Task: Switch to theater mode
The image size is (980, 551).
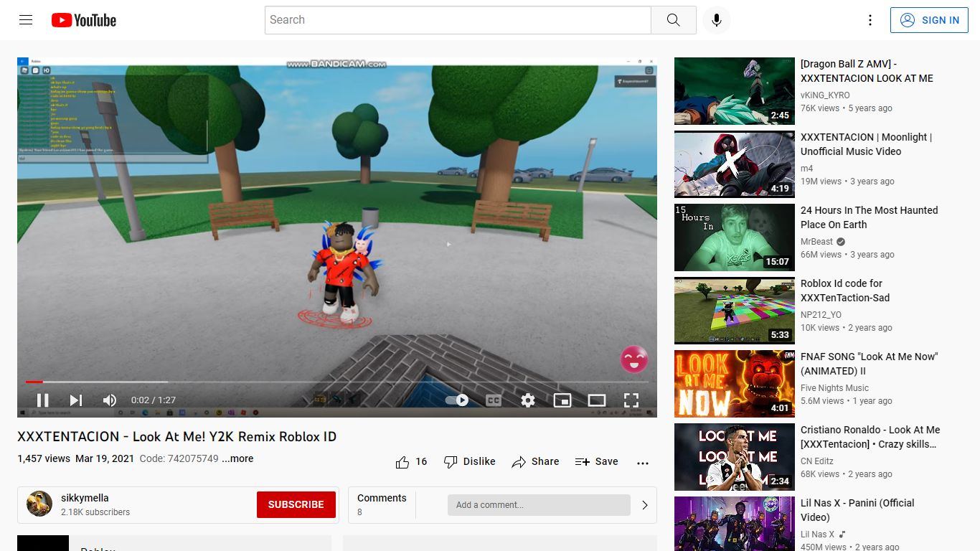Action: pyautogui.click(x=597, y=400)
